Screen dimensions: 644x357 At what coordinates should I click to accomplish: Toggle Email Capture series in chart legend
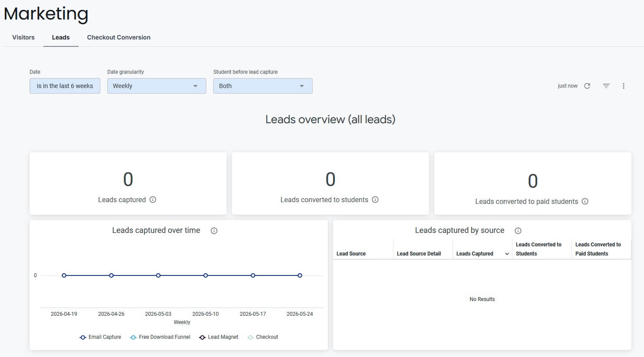click(100, 337)
